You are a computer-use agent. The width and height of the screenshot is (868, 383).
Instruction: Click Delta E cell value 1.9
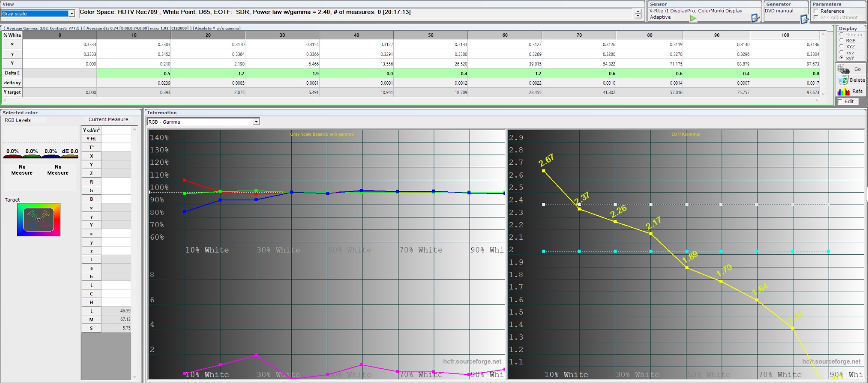pos(282,74)
